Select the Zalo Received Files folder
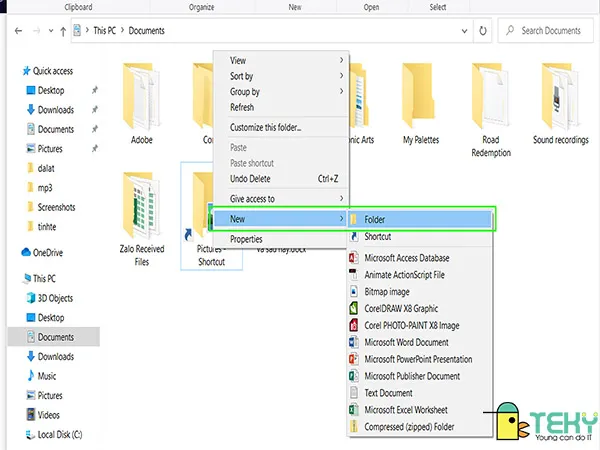This screenshot has width=600, height=450. [x=142, y=218]
